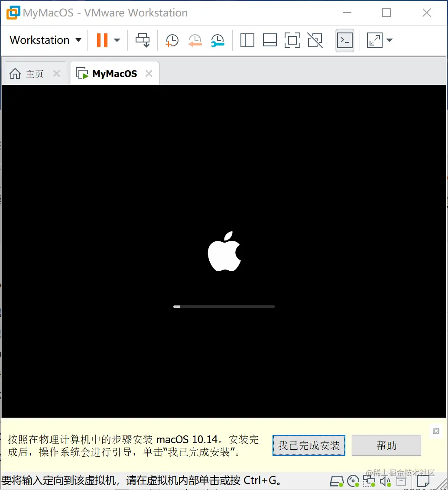Open the message log icon
The width and height of the screenshot is (448, 490).
tap(424, 481)
